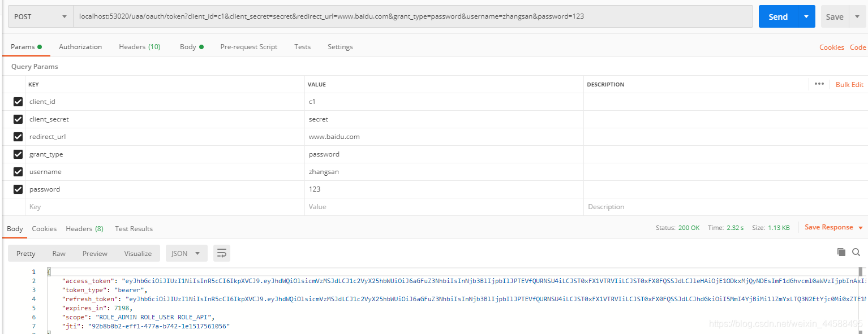This screenshot has width=868, height=334.
Task: Click the username key cell
Action: (165, 172)
